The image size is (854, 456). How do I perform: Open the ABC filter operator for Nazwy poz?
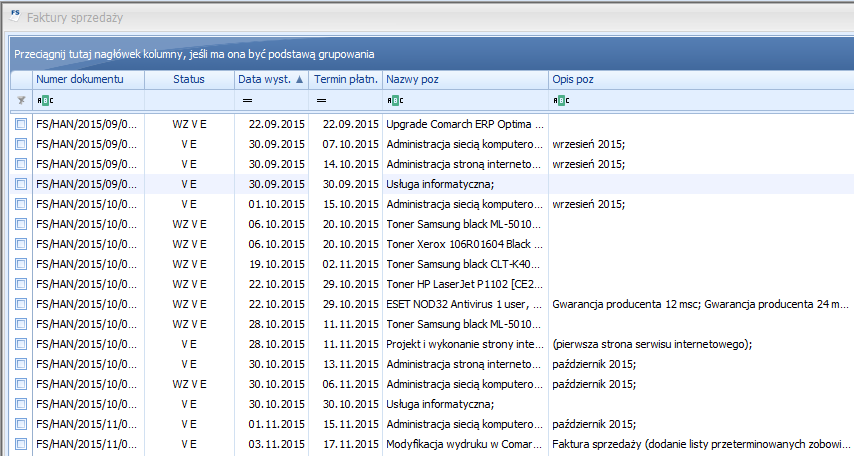coord(395,100)
